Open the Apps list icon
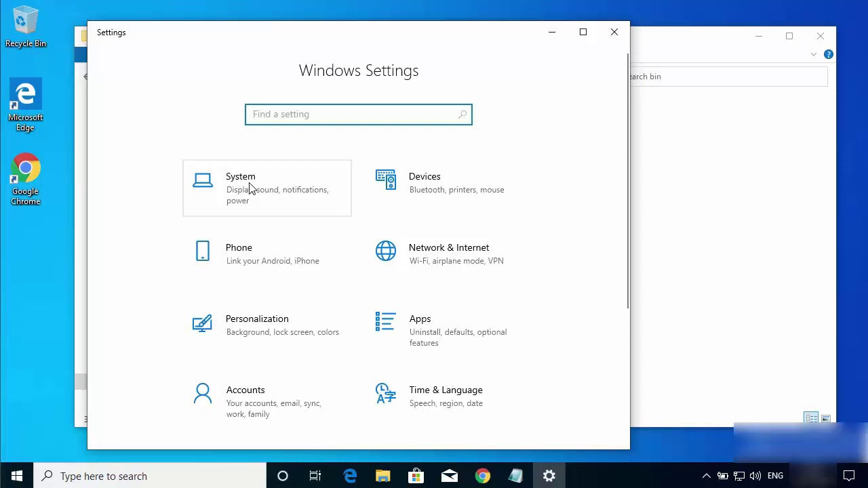 click(x=385, y=321)
